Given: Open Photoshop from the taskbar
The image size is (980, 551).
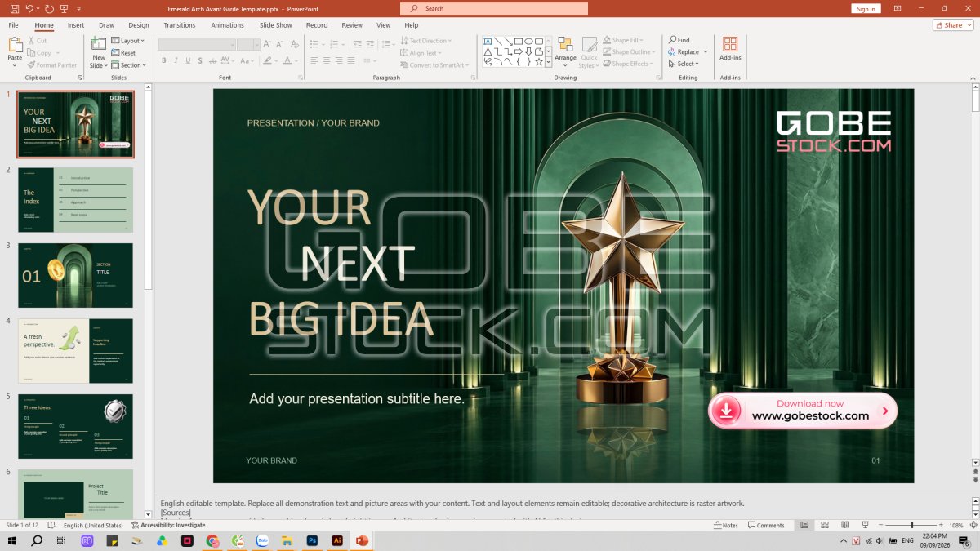Looking at the screenshot, I should coord(312,540).
